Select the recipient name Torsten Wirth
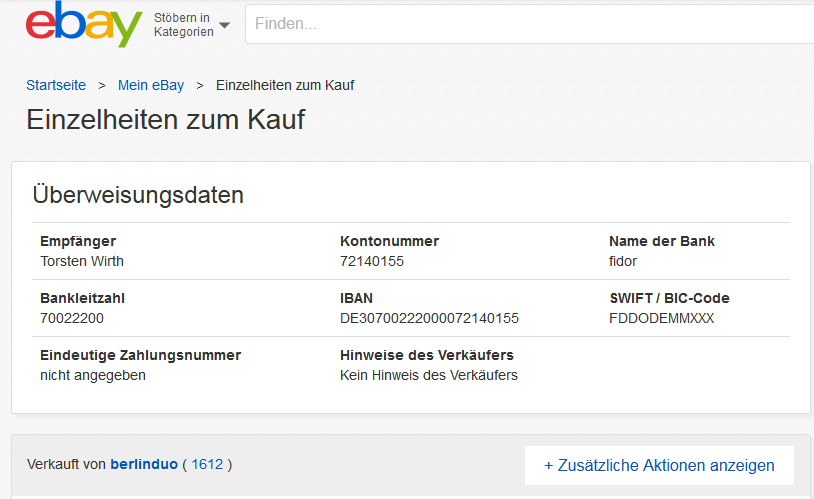This screenshot has width=814, height=499. (x=82, y=261)
